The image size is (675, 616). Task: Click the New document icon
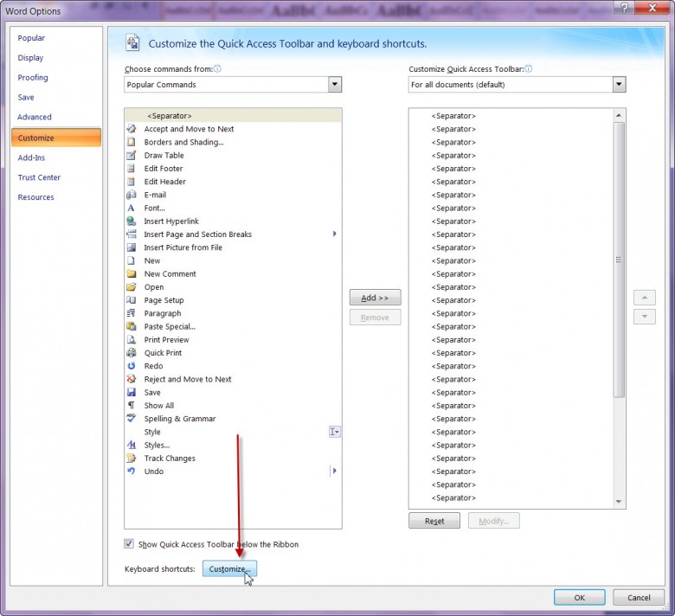[x=132, y=260]
